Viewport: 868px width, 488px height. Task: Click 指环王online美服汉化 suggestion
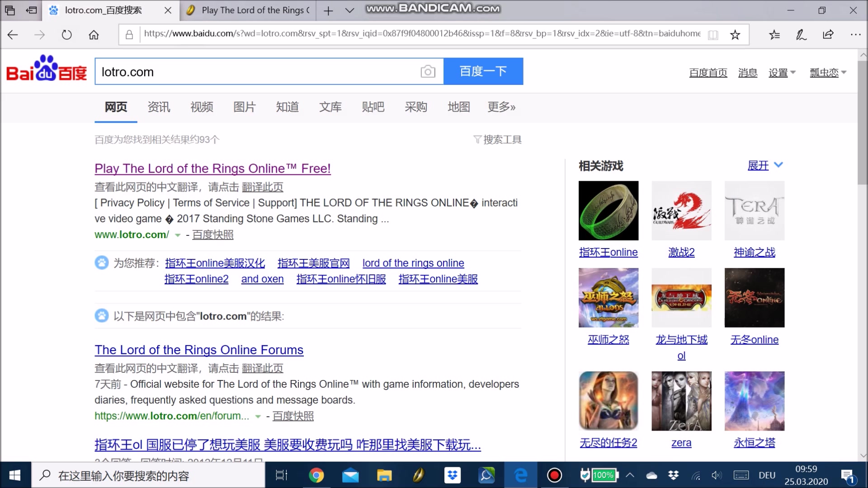[215, 263]
